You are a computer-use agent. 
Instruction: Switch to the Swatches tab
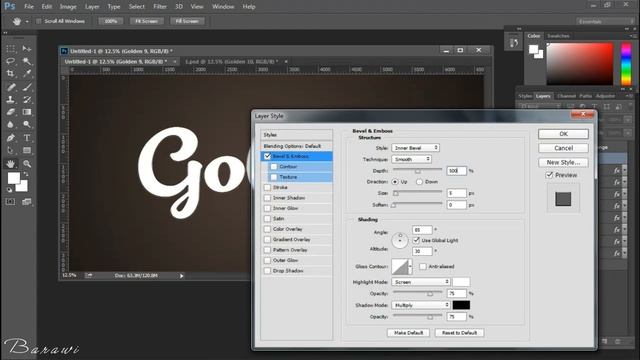(558, 36)
